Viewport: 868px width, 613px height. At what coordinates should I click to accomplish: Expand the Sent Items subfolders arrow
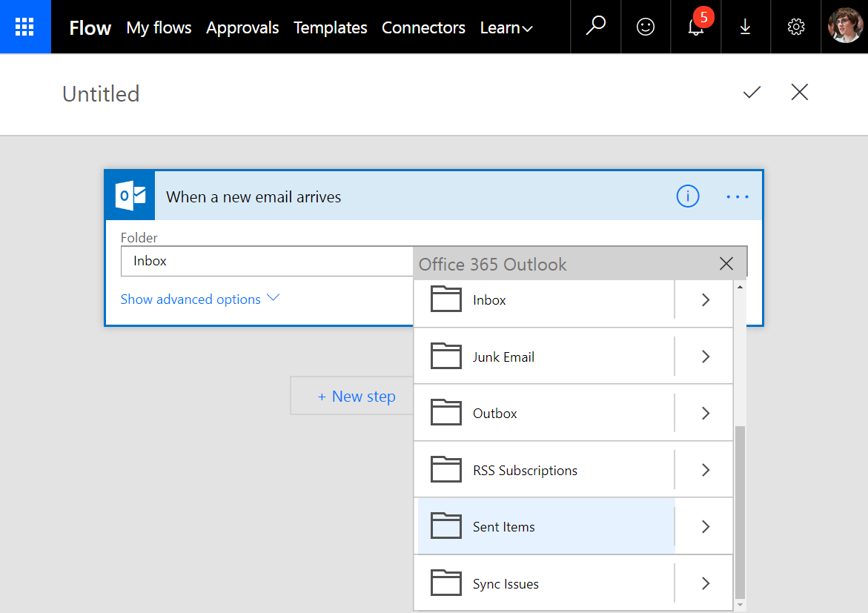[x=705, y=527]
